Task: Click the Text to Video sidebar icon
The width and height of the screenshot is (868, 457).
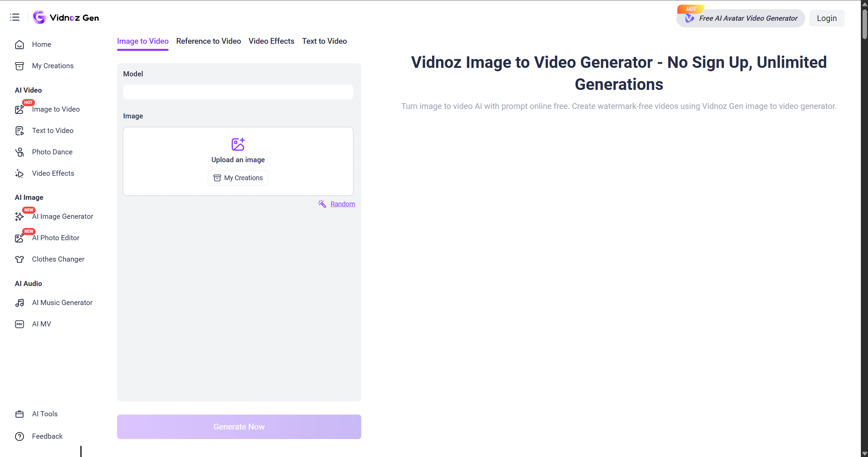Action: (x=20, y=131)
